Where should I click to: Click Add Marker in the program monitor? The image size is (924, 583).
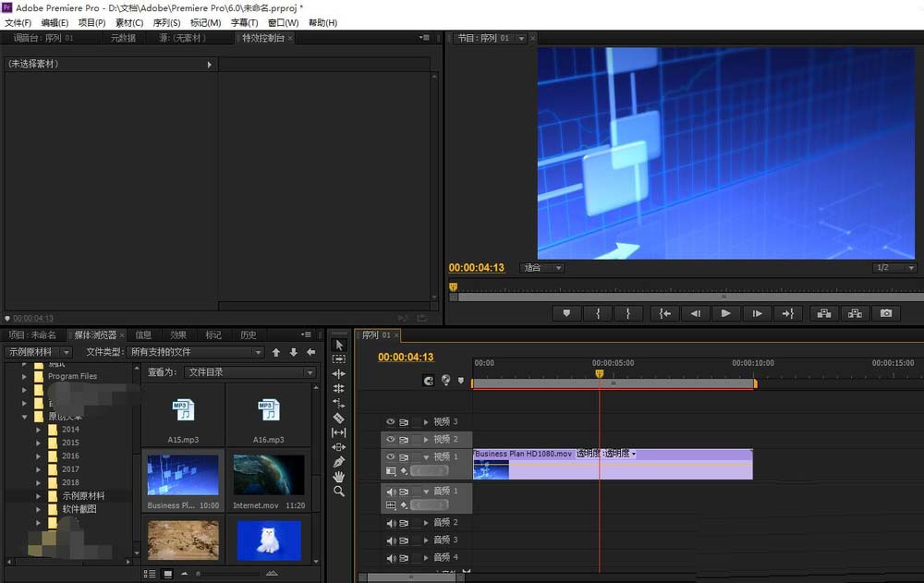click(x=566, y=313)
